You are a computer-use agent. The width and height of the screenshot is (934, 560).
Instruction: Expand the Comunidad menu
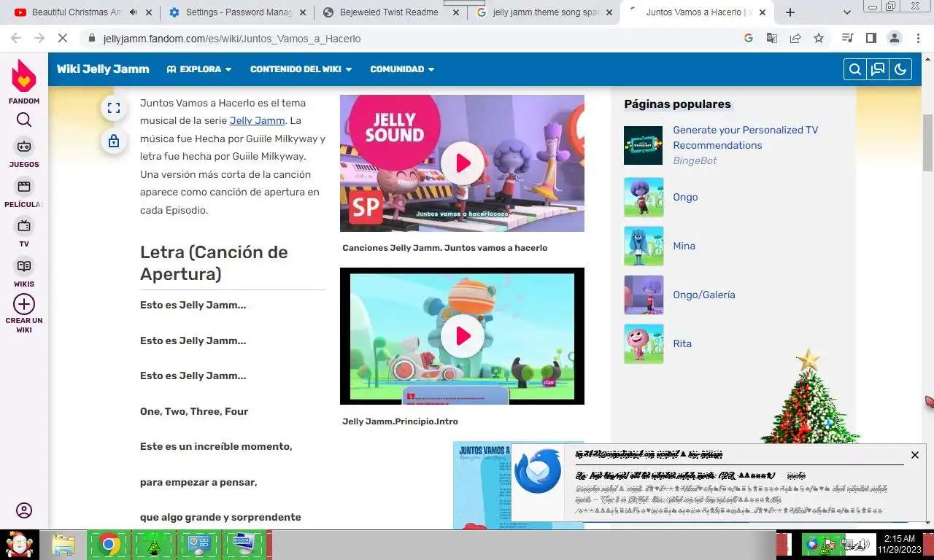(402, 69)
